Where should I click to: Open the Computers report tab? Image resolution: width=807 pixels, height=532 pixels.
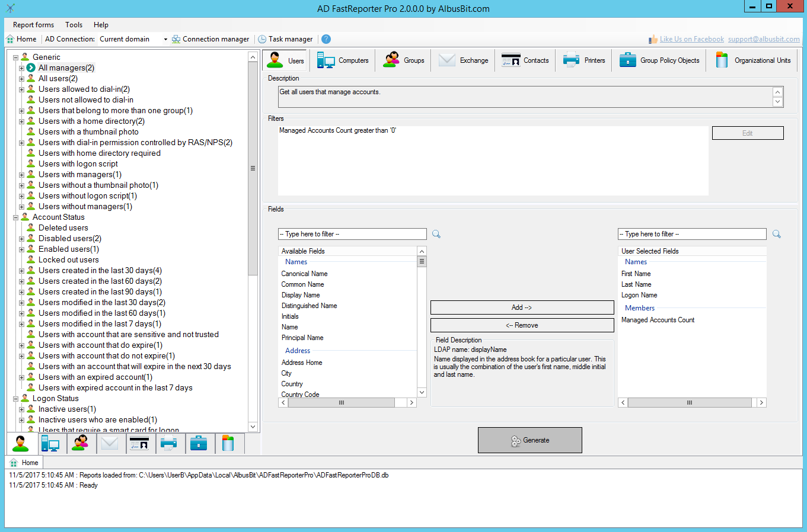pos(343,60)
